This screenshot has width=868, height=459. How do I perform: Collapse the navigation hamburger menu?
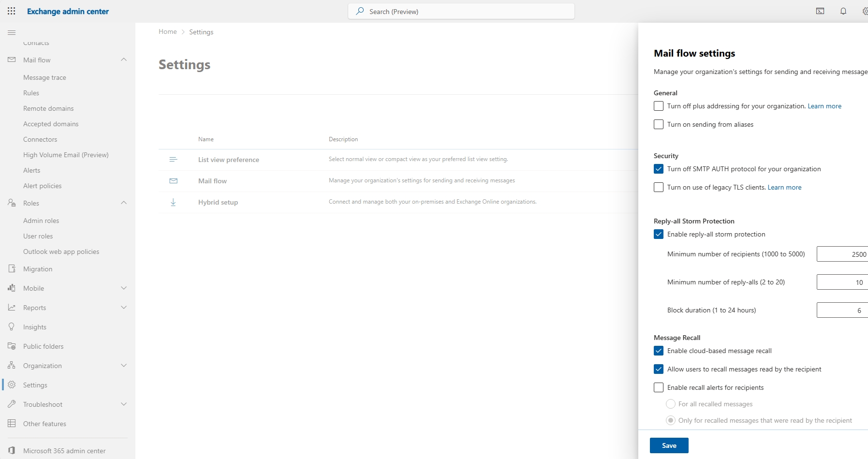click(x=12, y=32)
